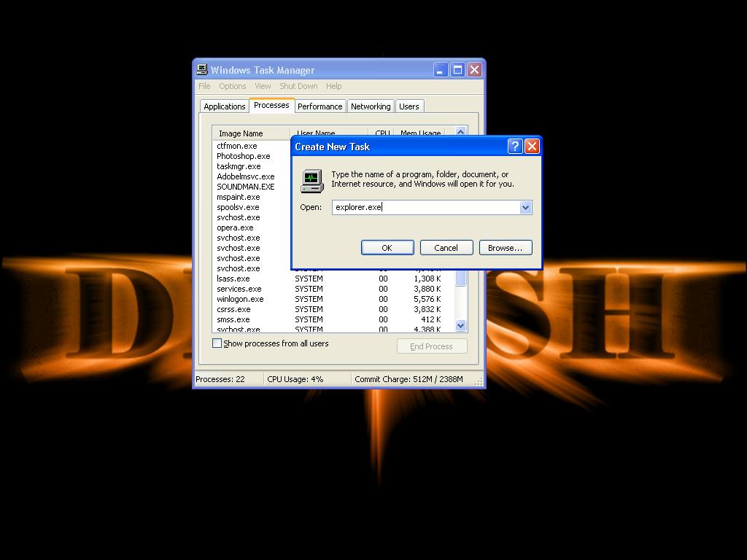The height and width of the screenshot is (560, 747).
Task: Click the help question mark button in Create New Task
Action: pyautogui.click(x=515, y=146)
